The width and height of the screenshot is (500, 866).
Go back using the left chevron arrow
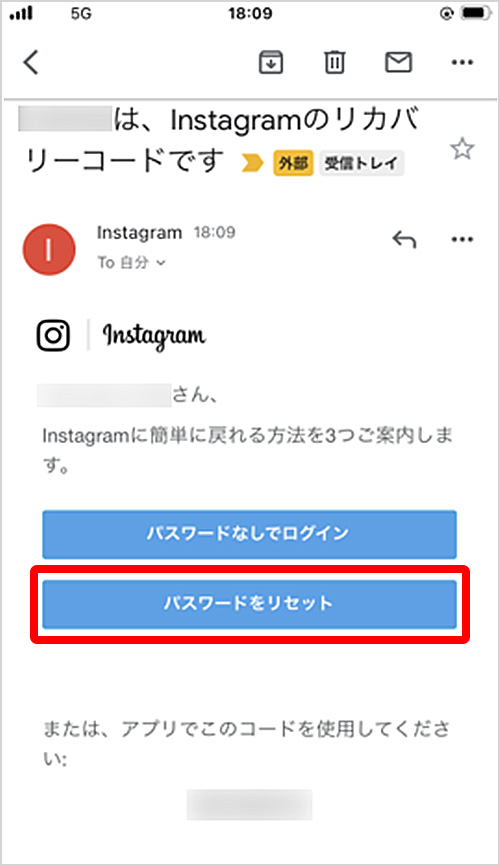coord(31,62)
